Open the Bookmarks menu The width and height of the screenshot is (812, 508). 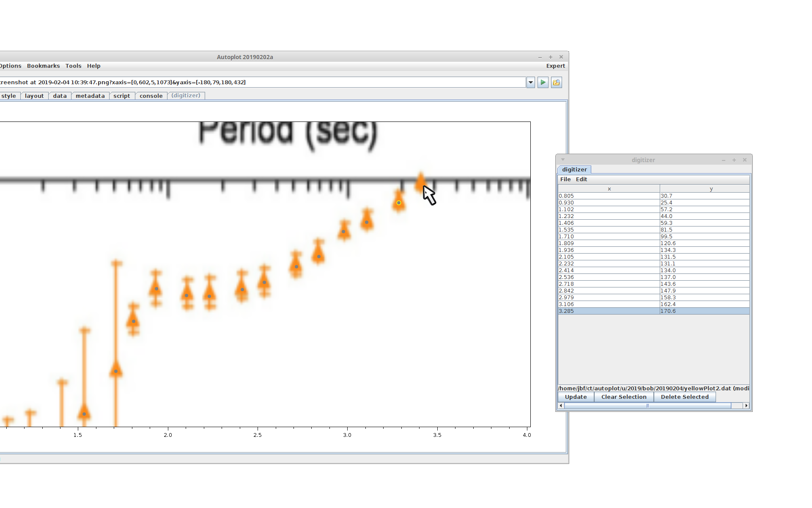pos(43,66)
